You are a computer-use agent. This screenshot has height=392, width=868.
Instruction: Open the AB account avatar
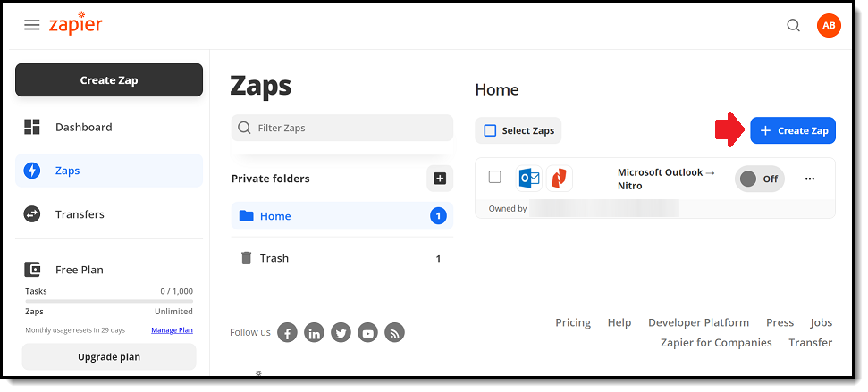829,25
